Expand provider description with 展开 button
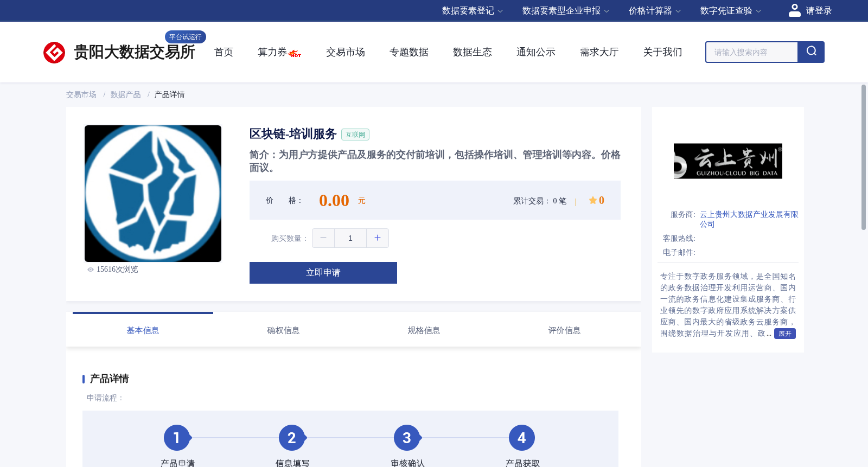868x467 pixels. click(785, 334)
